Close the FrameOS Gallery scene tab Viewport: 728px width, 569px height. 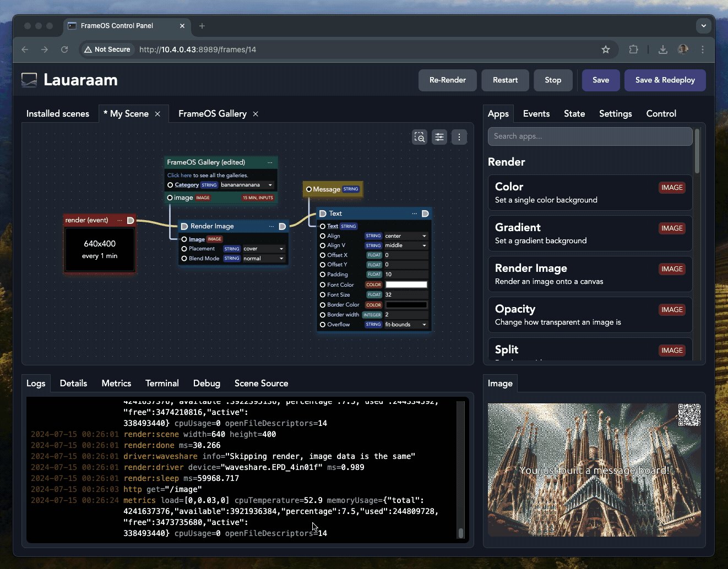click(256, 114)
